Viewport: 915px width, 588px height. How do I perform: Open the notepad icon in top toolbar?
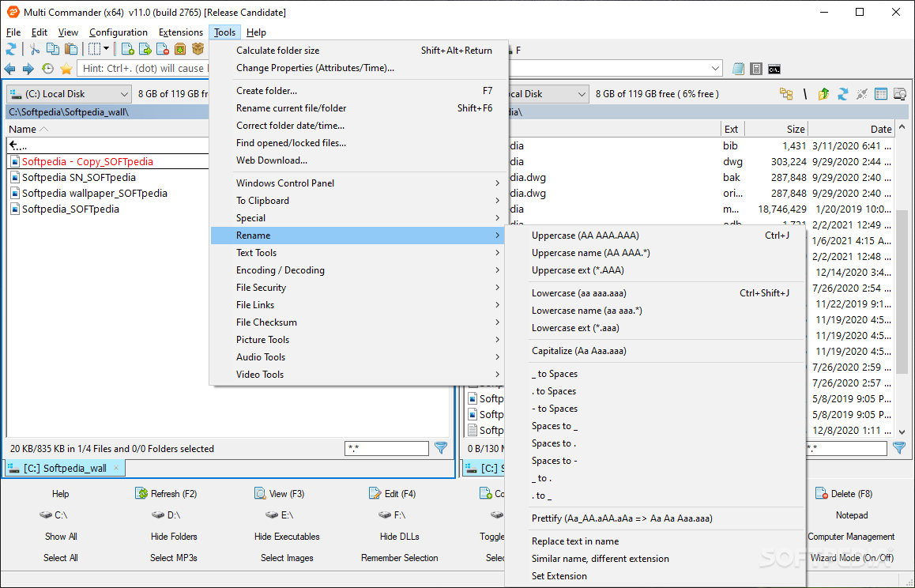tap(738, 69)
